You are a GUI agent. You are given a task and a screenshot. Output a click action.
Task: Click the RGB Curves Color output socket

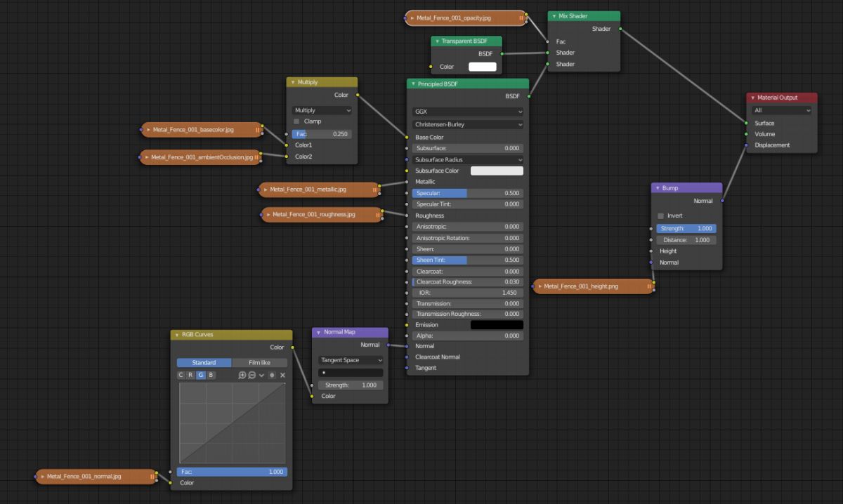tap(293, 347)
